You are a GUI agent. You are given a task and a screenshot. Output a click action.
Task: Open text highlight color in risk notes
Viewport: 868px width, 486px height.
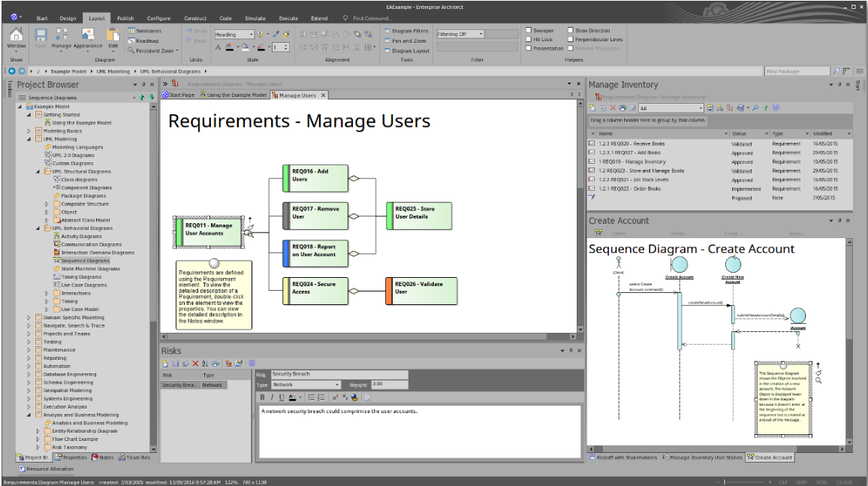click(293, 397)
